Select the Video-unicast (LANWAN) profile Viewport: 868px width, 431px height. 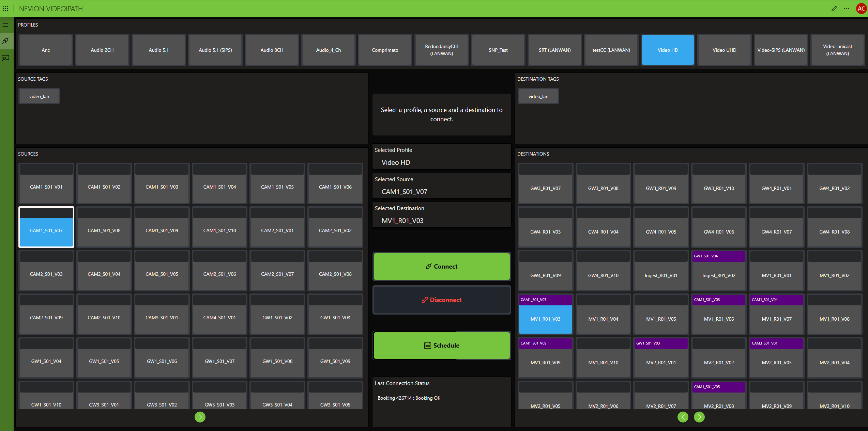(x=838, y=50)
